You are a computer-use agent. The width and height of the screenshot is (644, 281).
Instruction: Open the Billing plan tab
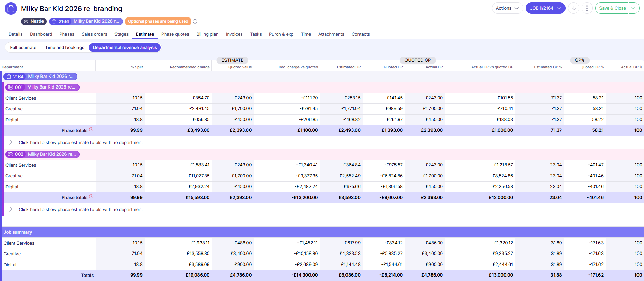pyautogui.click(x=207, y=34)
